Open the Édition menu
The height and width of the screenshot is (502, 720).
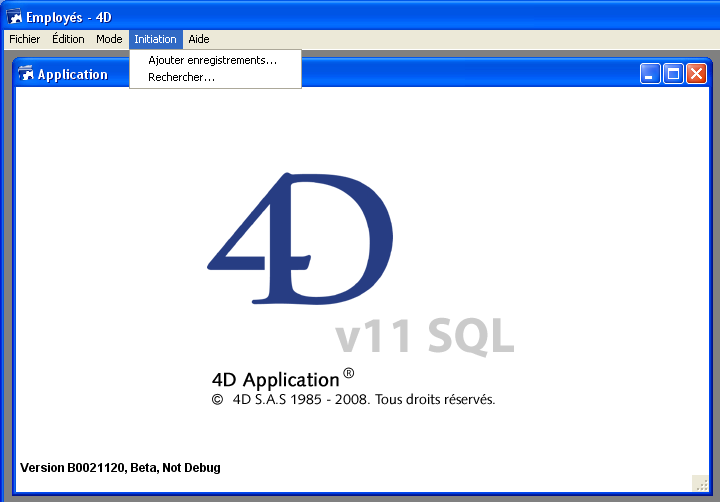click(x=68, y=39)
